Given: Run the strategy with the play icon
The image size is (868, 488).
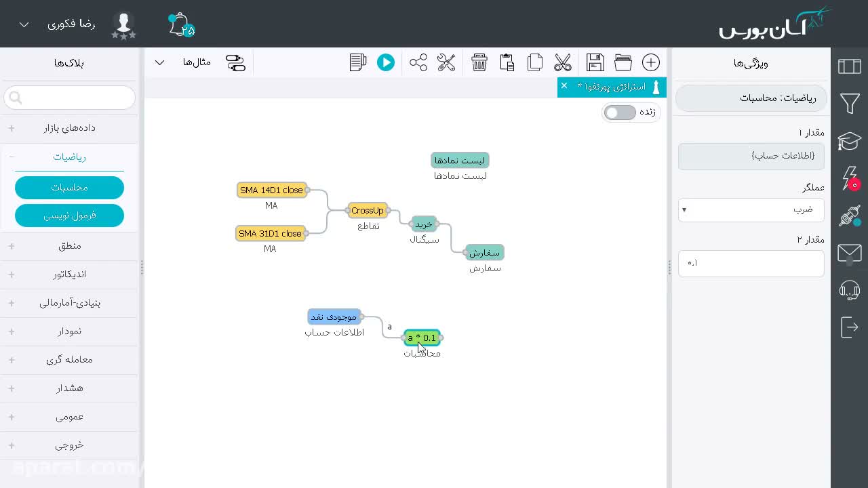Looking at the screenshot, I should [x=386, y=62].
